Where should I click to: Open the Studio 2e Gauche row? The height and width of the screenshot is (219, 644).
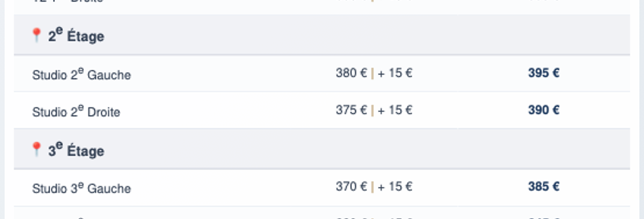[x=322, y=73]
